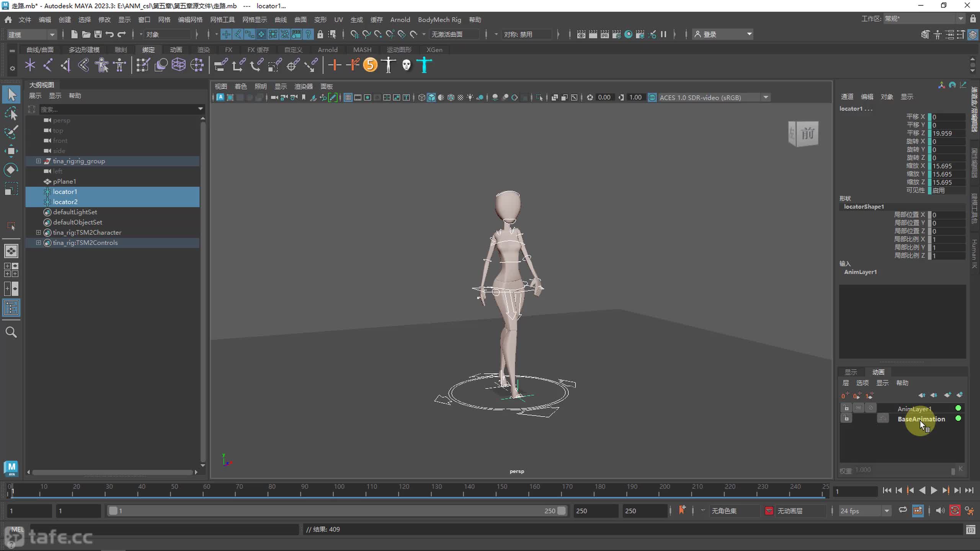Click the Create Joints shelf icon
Screen dimensions: 980x551
point(48,65)
